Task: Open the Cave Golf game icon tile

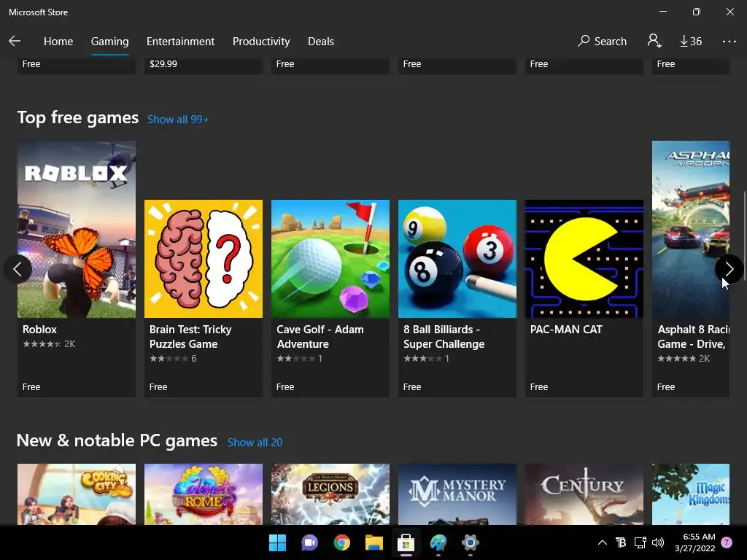Action: tap(330, 259)
